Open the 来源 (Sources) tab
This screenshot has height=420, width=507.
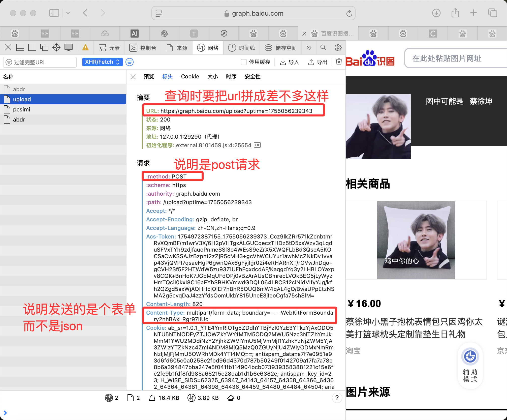point(177,48)
